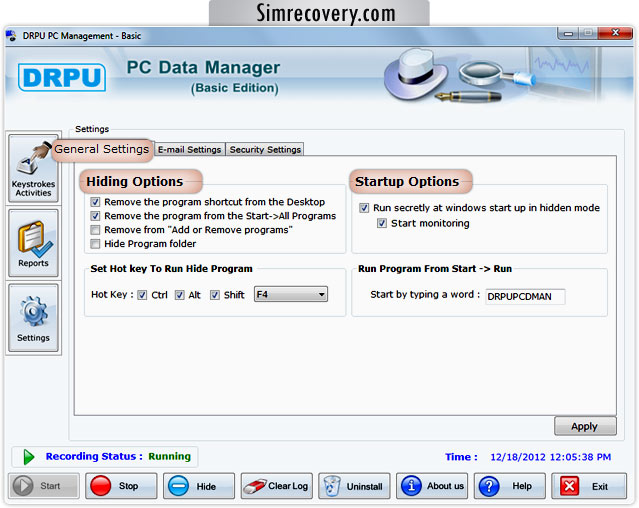Switch to General Settings tab
The width and height of the screenshot is (639, 508).
pyautogui.click(x=102, y=149)
